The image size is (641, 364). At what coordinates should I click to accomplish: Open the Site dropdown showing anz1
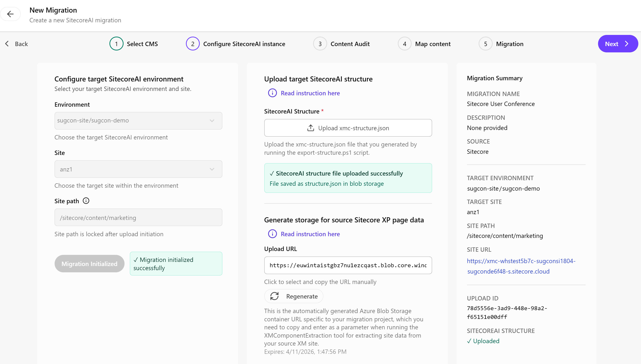138,169
